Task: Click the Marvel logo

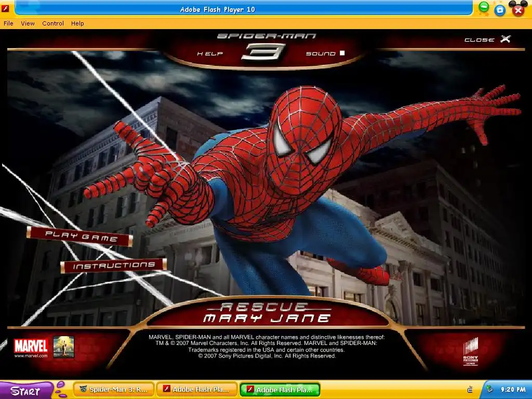Action: pyautogui.click(x=31, y=345)
